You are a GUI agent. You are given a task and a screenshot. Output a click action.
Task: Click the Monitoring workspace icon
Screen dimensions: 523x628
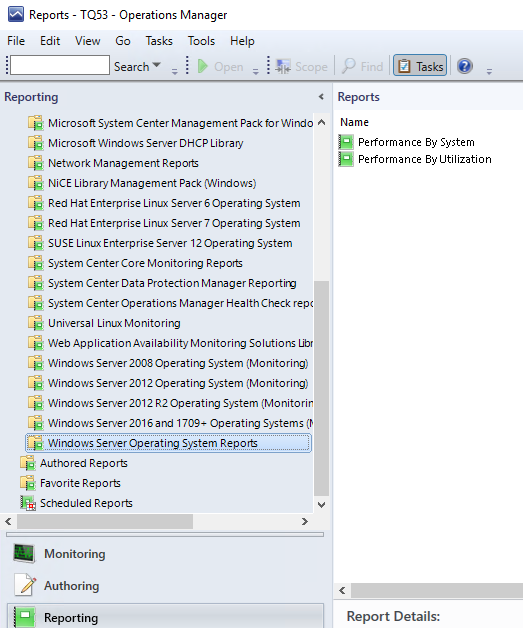(x=24, y=554)
